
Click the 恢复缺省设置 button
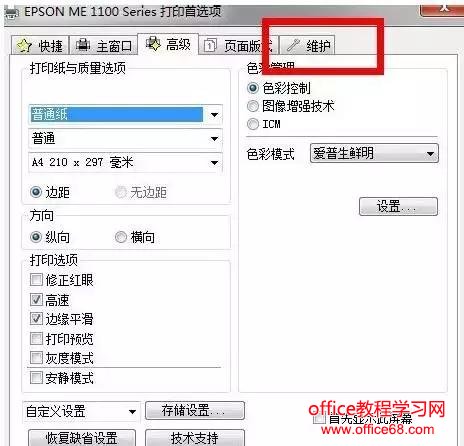click(82, 438)
